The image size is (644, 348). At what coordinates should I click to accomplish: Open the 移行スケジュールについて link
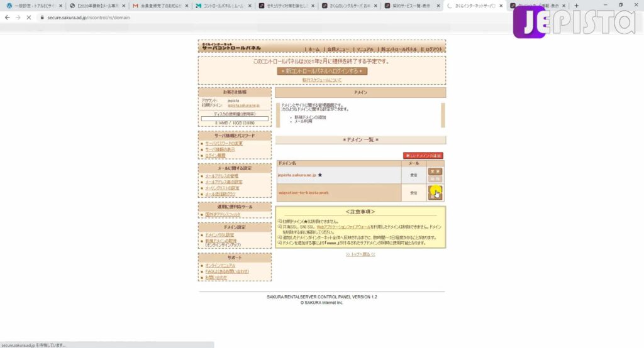321,80
